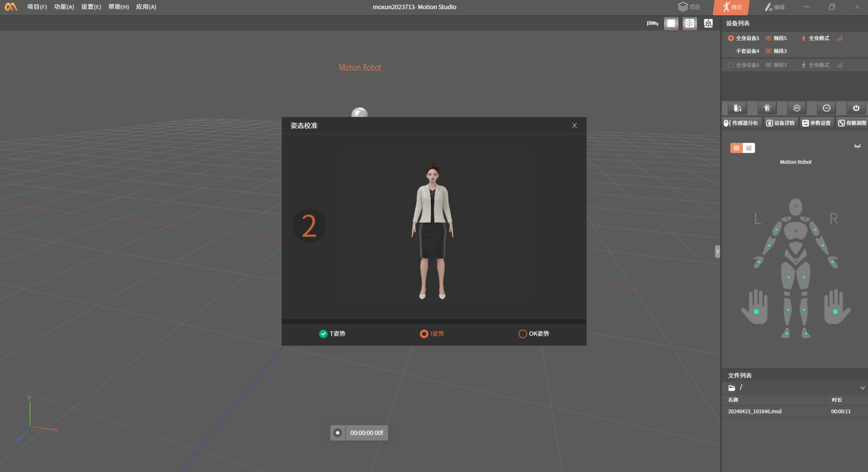Click the 3D cube perspective view icon
The height and width of the screenshot is (472, 868).
point(690,23)
